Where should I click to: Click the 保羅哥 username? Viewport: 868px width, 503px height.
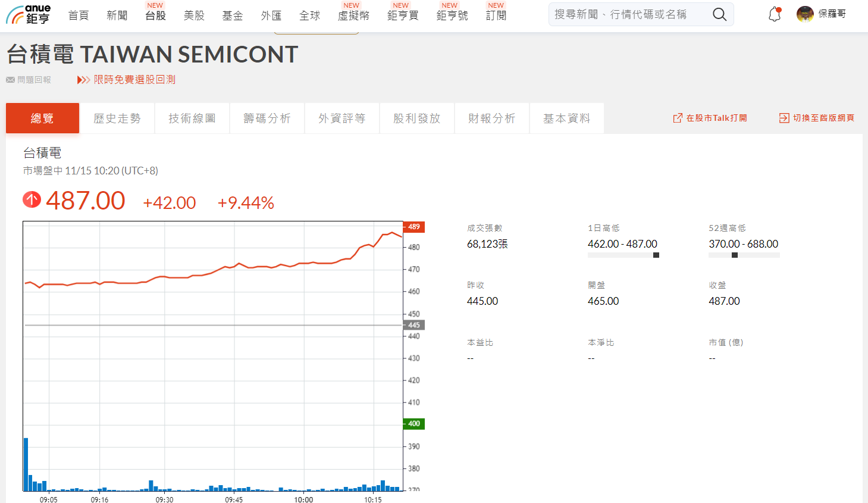coord(832,14)
